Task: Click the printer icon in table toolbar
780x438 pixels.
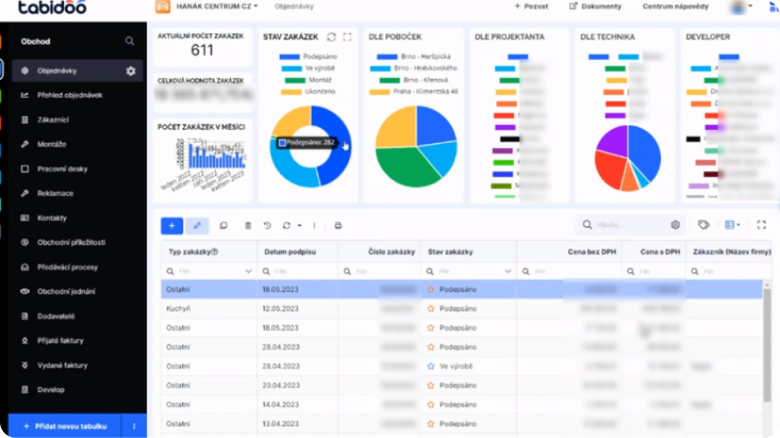Action: [338, 225]
